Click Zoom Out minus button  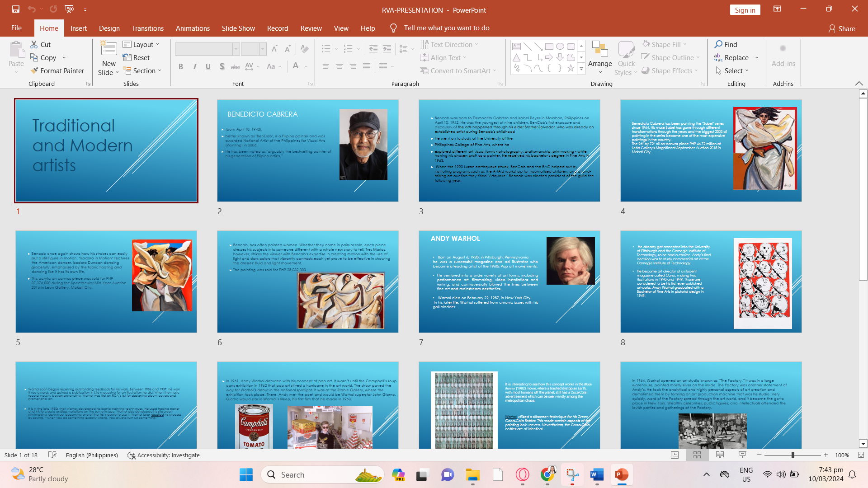click(759, 455)
